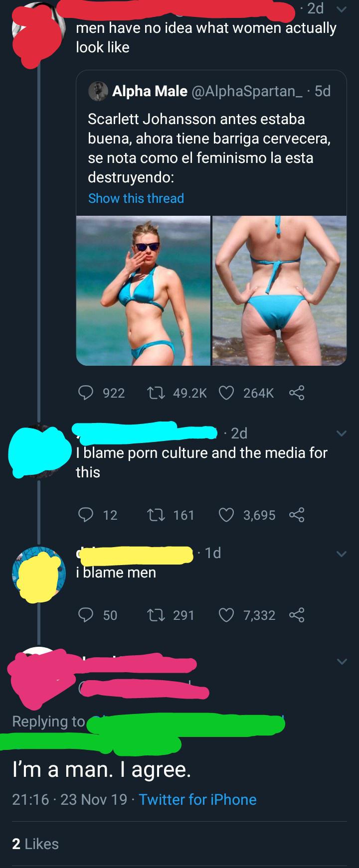
Task: Reply to the 'i blame men' tweet
Action: tap(85, 615)
